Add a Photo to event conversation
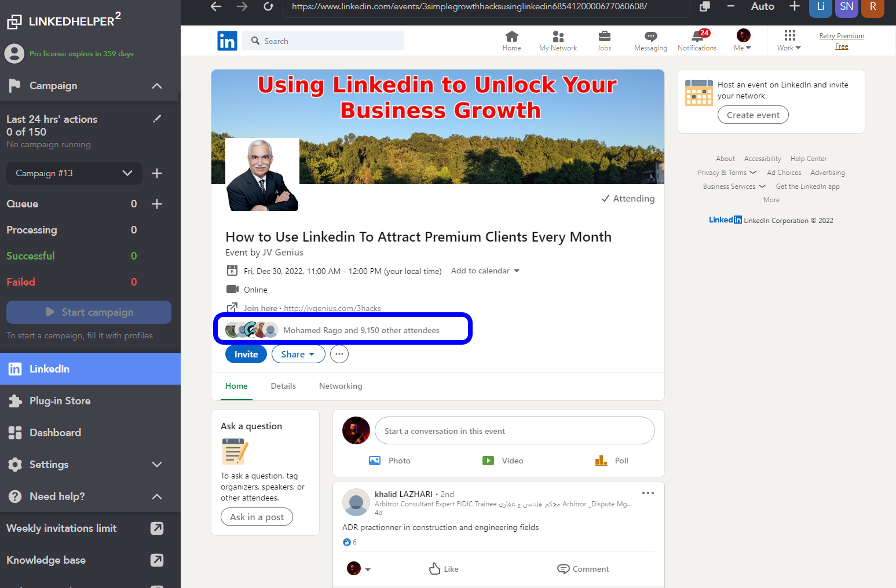 pos(390,461)
